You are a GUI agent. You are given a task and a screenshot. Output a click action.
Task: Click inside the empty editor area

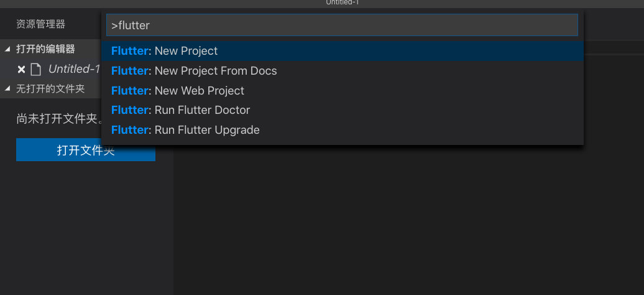tap(408, 218)
